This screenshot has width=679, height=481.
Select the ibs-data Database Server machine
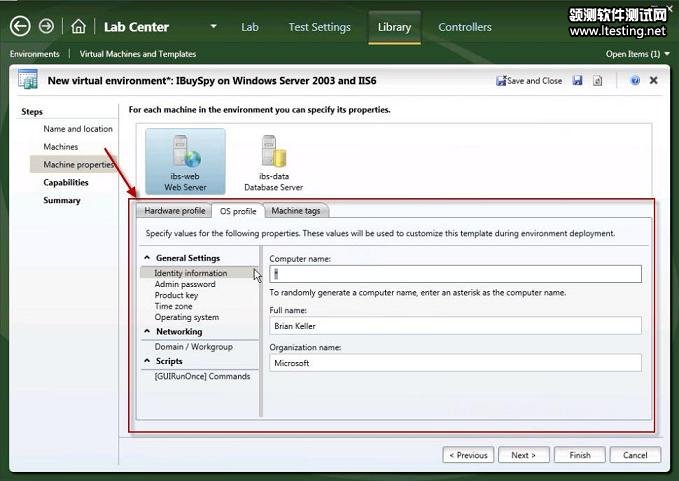point(273,160)
